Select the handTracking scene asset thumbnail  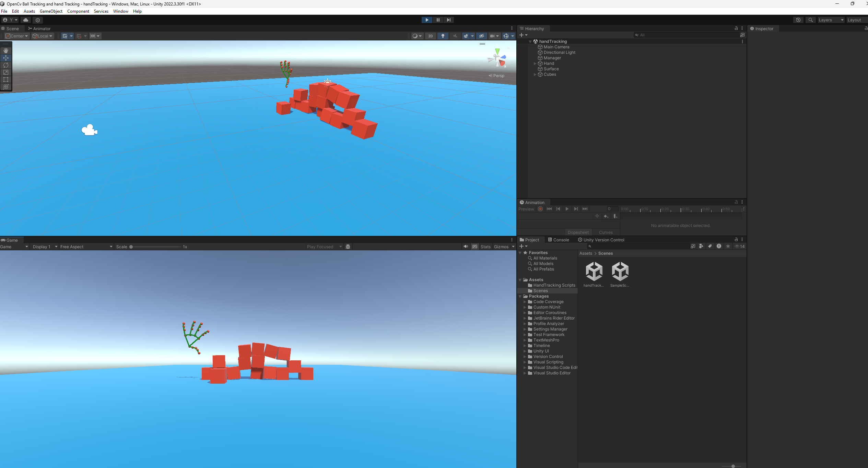tap(594, 272)
